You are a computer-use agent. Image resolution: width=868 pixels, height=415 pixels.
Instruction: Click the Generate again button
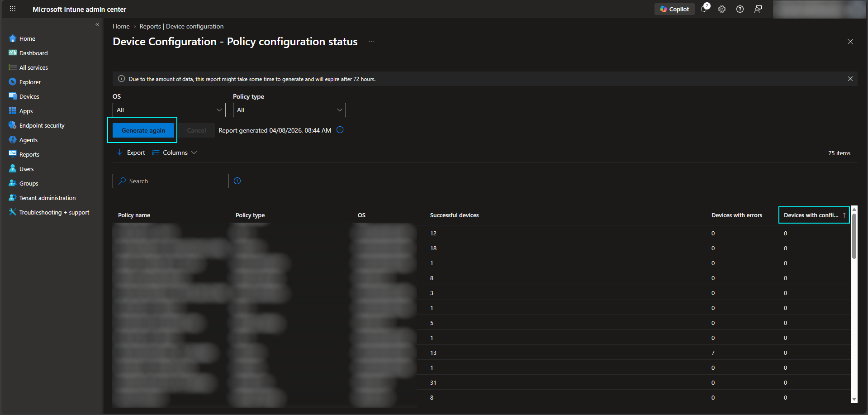pos(143,130)
